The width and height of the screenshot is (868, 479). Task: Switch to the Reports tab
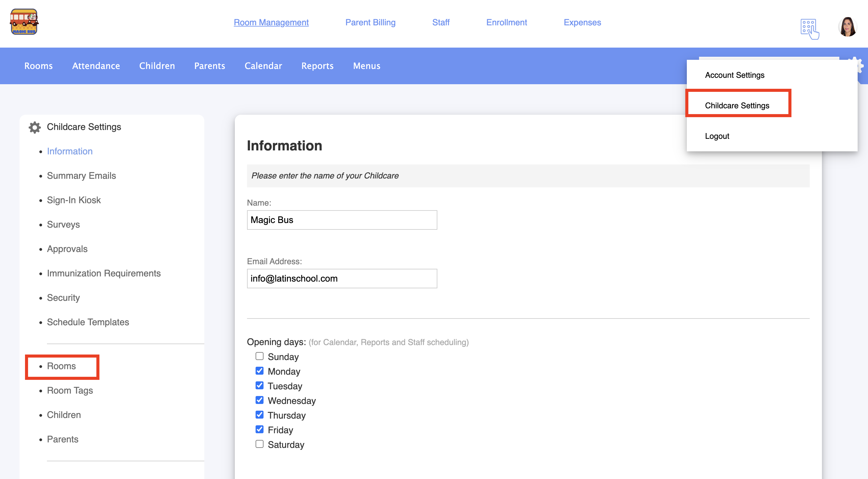317,66
